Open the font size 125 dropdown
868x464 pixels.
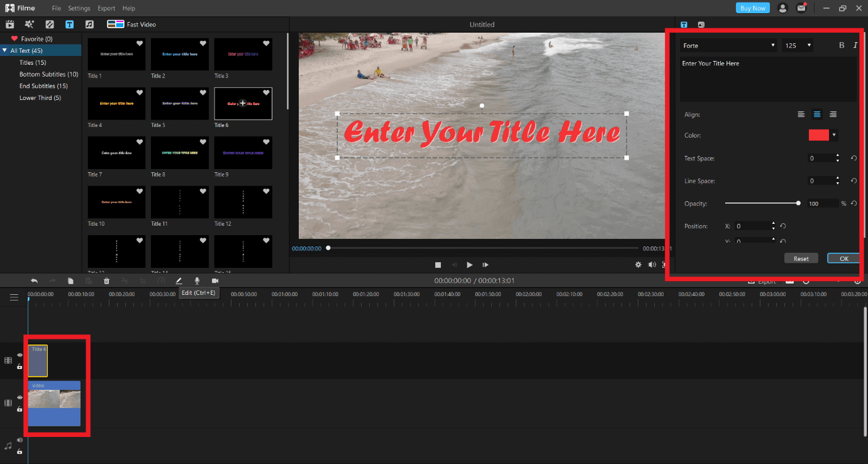[x=798, y=45]
